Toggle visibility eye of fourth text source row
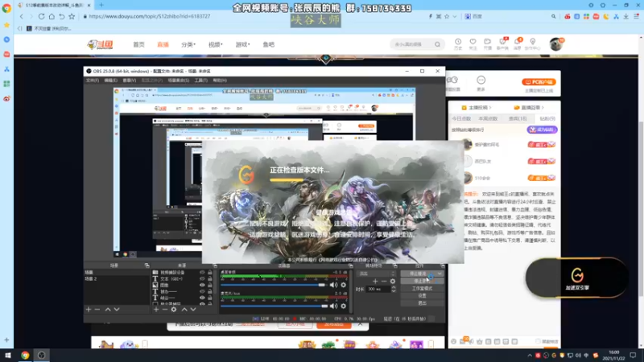644x362 pixels. [x=202, y=291]
